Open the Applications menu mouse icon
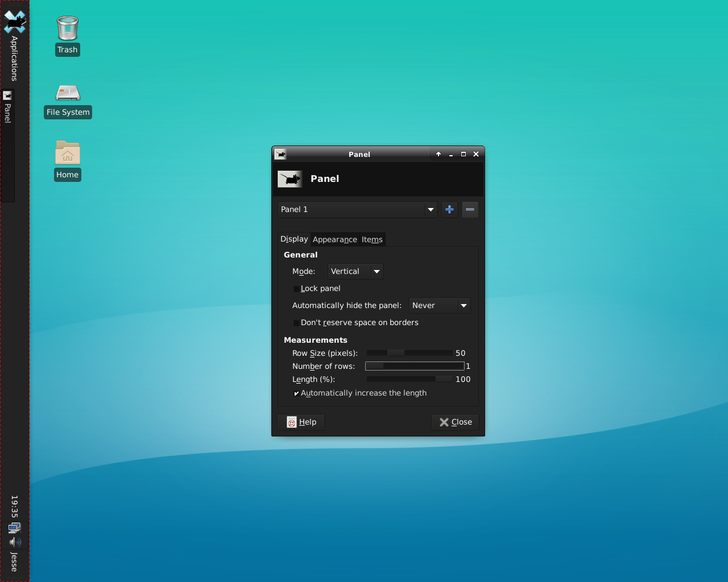Screen dimensions: 728x582 [x=15, y=22]
